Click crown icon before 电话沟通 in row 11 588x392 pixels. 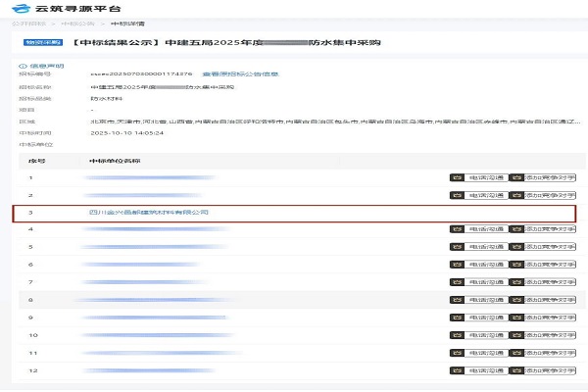pyautogui.click(x=457, y=353)
